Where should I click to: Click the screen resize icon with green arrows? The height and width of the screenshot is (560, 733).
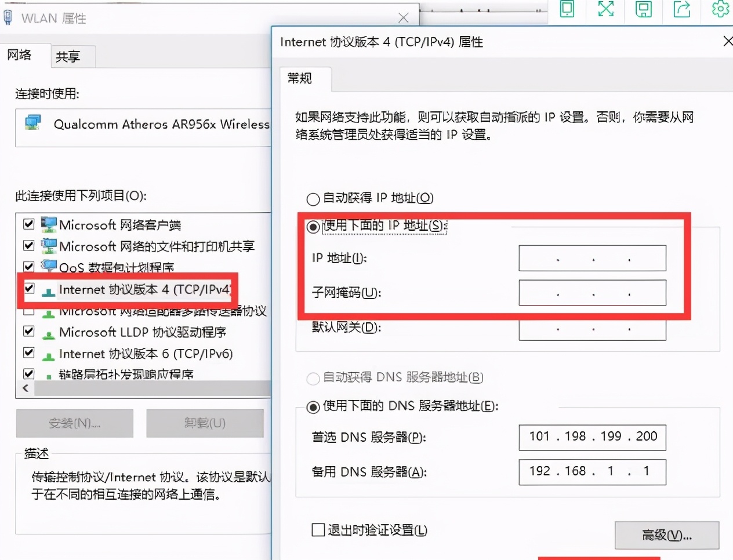pos(605,9)
